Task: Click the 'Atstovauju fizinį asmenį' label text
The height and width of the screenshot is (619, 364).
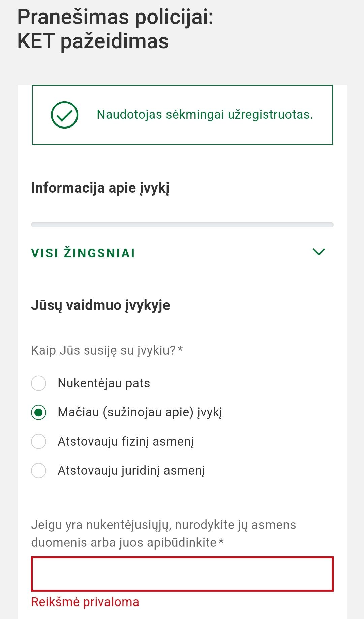Action: point(126,441)
